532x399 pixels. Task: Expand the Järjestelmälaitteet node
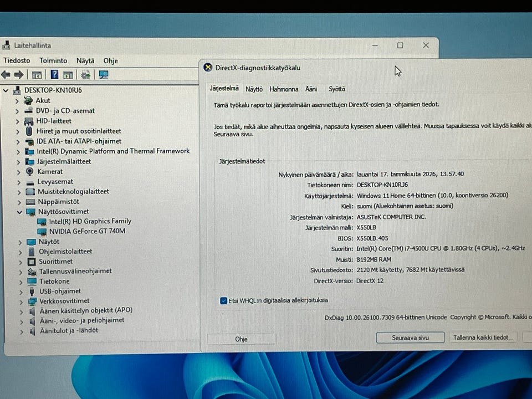tap(19, 162)
